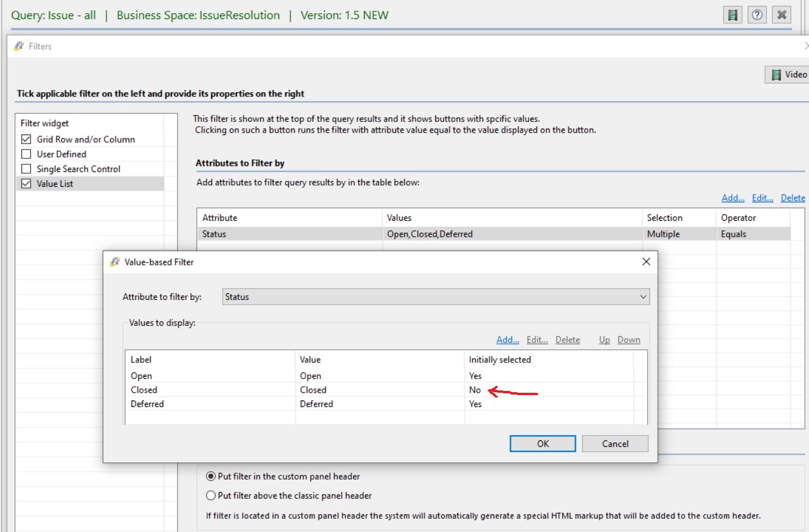The width and height of the screenshot is (809, 532).
Task: Select Put filter above classic panel header
Action: (211, 495)
